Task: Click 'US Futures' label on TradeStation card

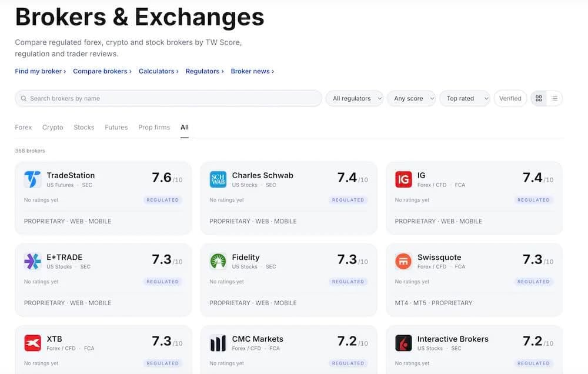Action: (x=60, y=185)
